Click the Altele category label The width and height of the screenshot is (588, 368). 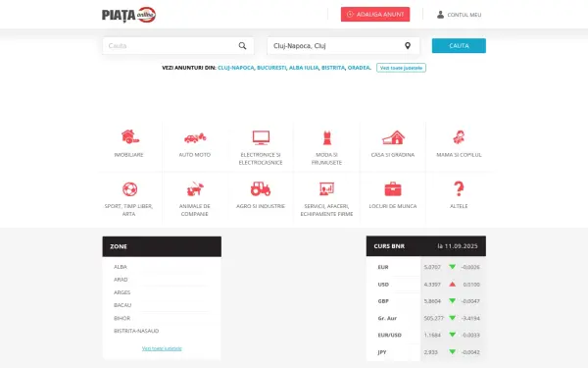pos(459,206)
